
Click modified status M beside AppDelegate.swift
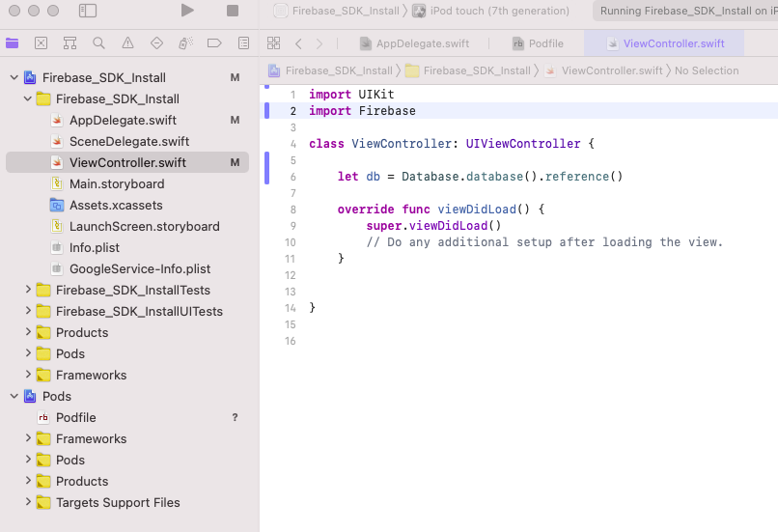click(236, 120)
